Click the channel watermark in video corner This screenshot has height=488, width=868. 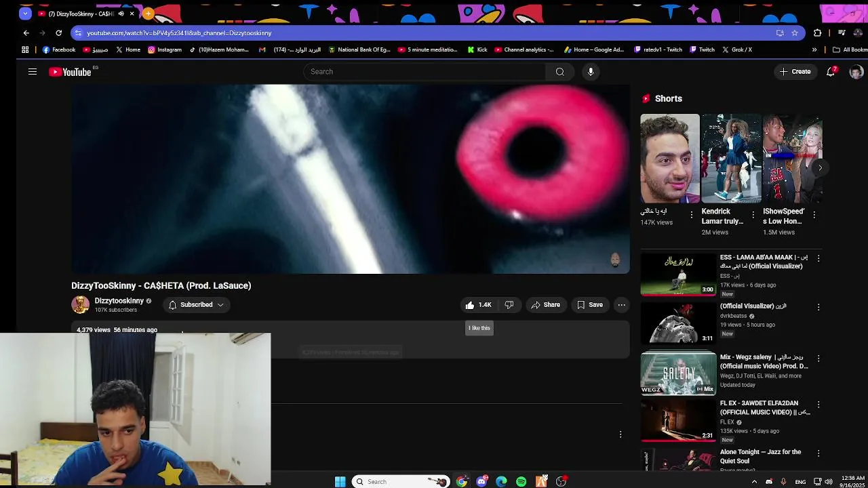[615, 260]
